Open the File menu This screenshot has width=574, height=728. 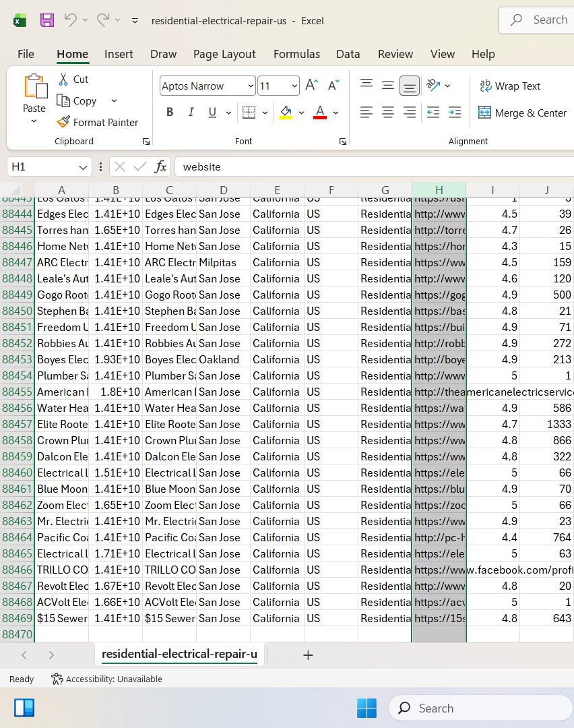coord(26,54)
